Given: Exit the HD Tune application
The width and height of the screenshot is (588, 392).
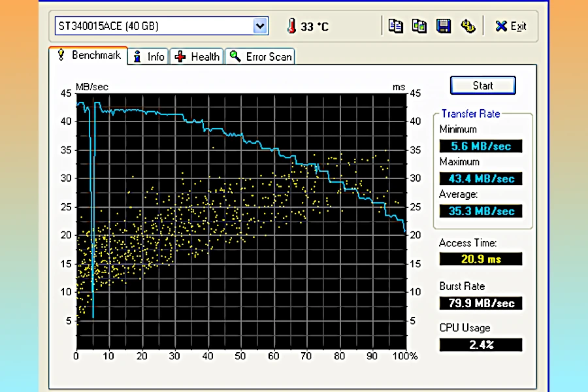Looking at the screenshot, I should click(511, 26).
